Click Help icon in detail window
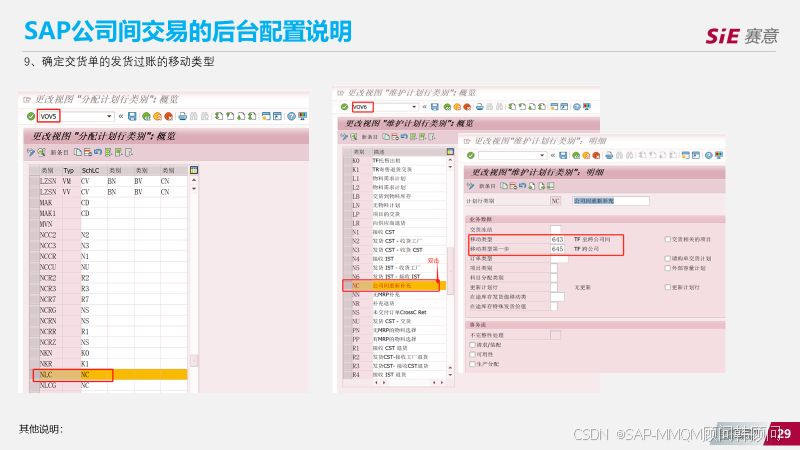Image resolution: width=800 pixels, height=450 pixels. (708, 155)
